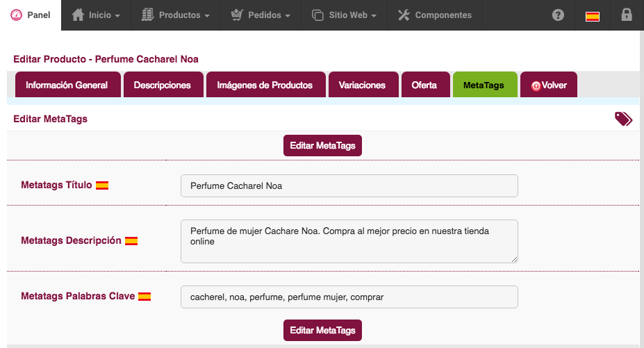Click Spanish flag language icon in top bar
644x348 pixels.
click(593, 17)
